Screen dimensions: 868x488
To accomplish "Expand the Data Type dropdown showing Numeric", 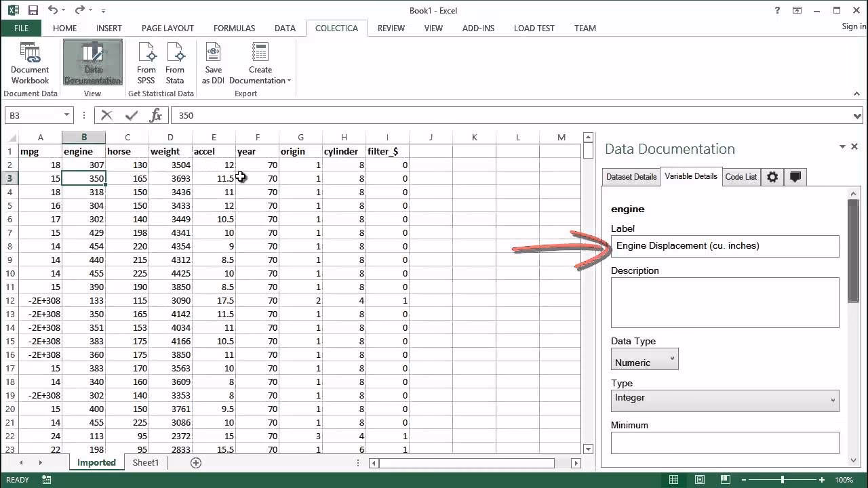I will click(x=671, y=359).
